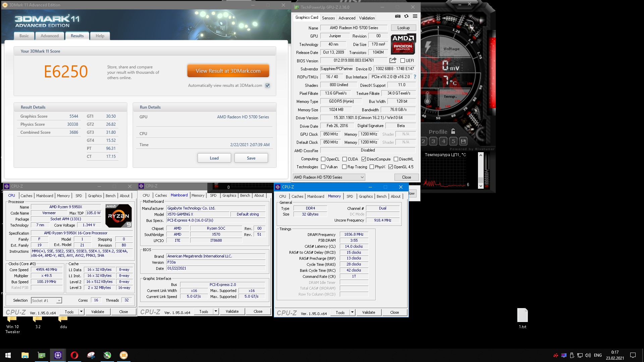Take a GPU-Z screenshot with the camera icon
Screen dimensions: 644x362
397,16
